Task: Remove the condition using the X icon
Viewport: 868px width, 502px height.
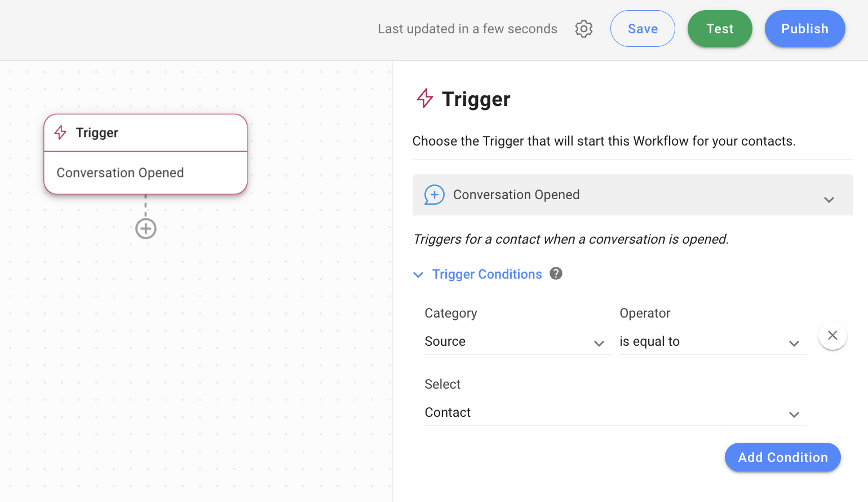Action: (832, 335)
